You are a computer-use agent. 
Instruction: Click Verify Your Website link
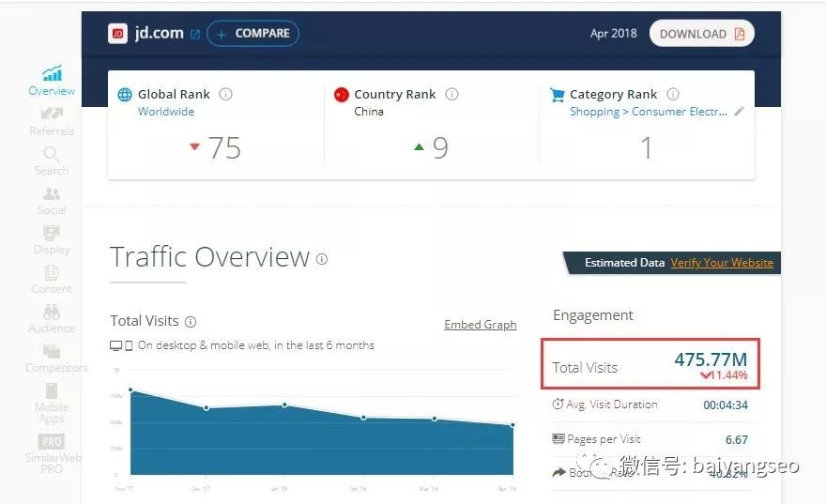722,262
